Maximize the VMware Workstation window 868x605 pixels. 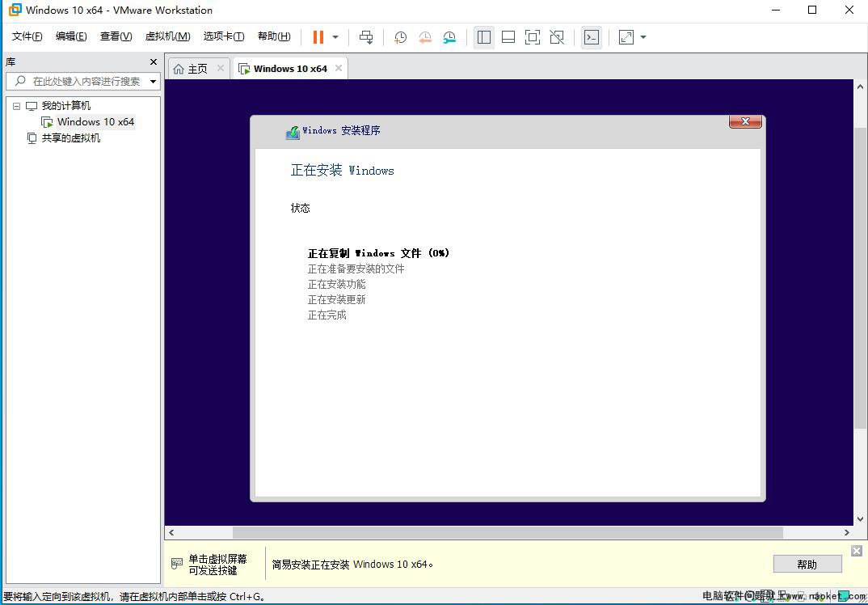pyautogui.click(x=812, y=10)
